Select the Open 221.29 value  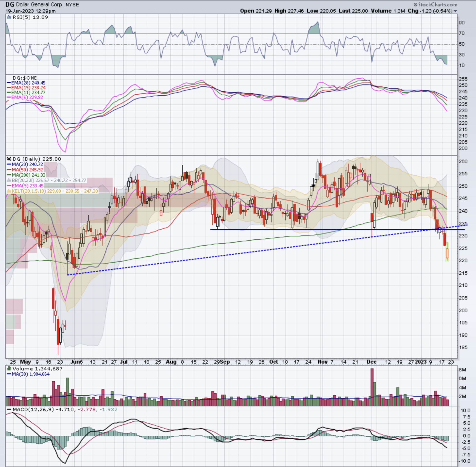point(256,11)
